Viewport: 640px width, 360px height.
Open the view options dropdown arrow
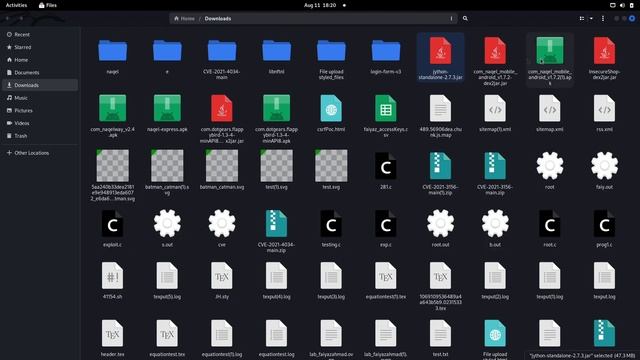[x=591, y=18]
